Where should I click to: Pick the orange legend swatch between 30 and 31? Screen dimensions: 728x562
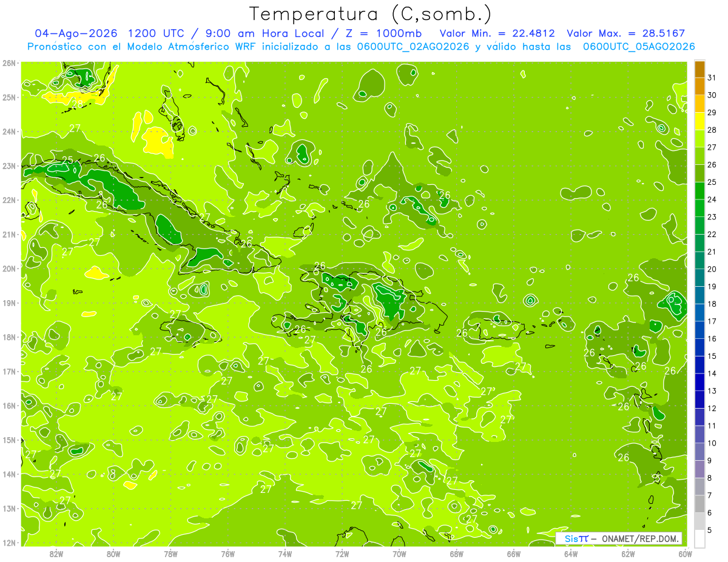point(699,86)
